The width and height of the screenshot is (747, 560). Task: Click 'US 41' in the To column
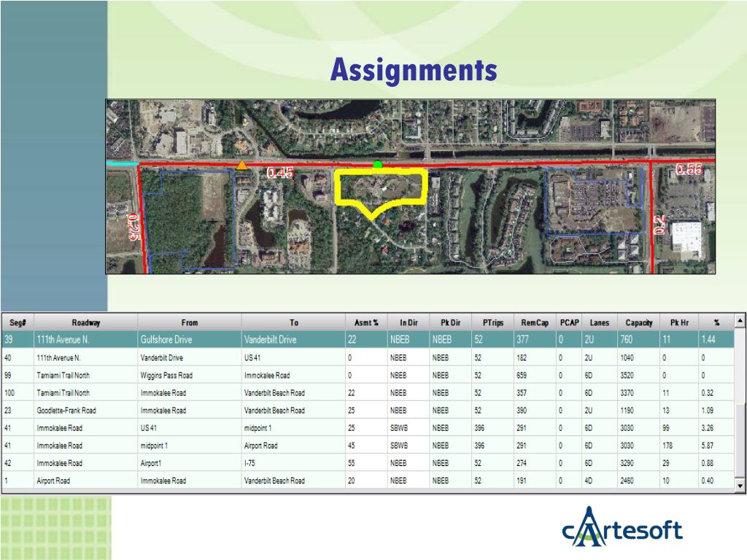[293, 357]
